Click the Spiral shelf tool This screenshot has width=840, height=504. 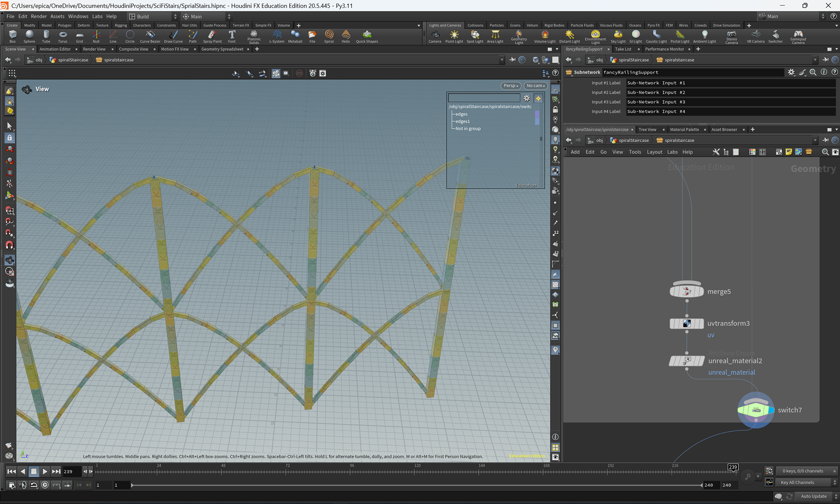[329, 37]
